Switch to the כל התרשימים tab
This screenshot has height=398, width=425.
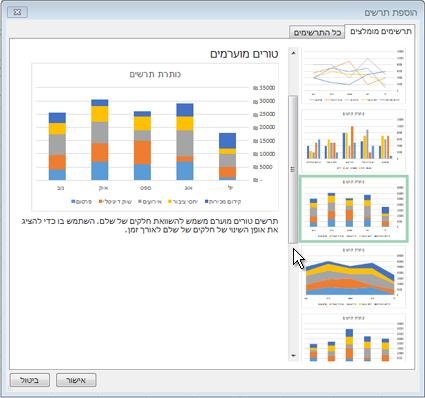coord(317,32)
